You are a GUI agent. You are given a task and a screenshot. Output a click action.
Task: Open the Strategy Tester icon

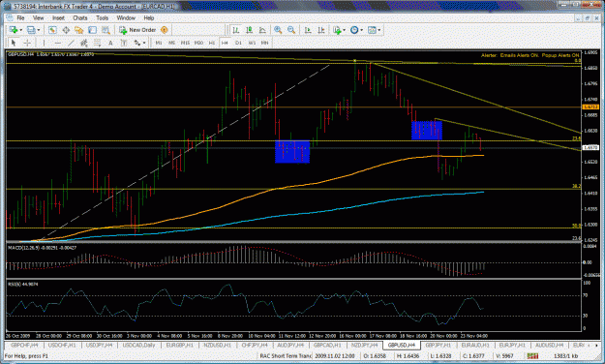[x=106, y=30]
